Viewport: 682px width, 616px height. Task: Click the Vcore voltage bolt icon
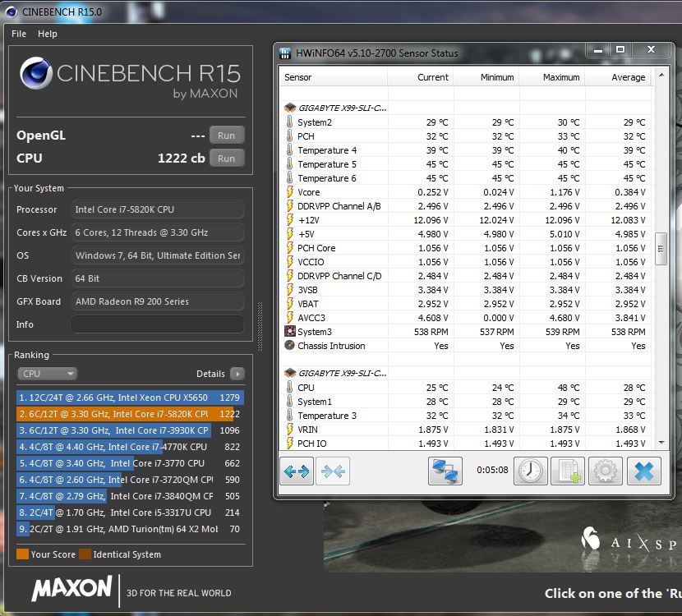pyautogui.click(x=290, y=191)
